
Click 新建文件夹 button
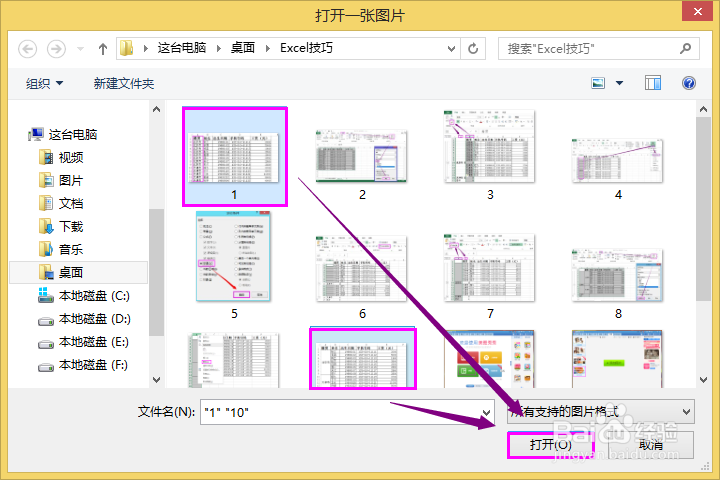coord(124,84)
